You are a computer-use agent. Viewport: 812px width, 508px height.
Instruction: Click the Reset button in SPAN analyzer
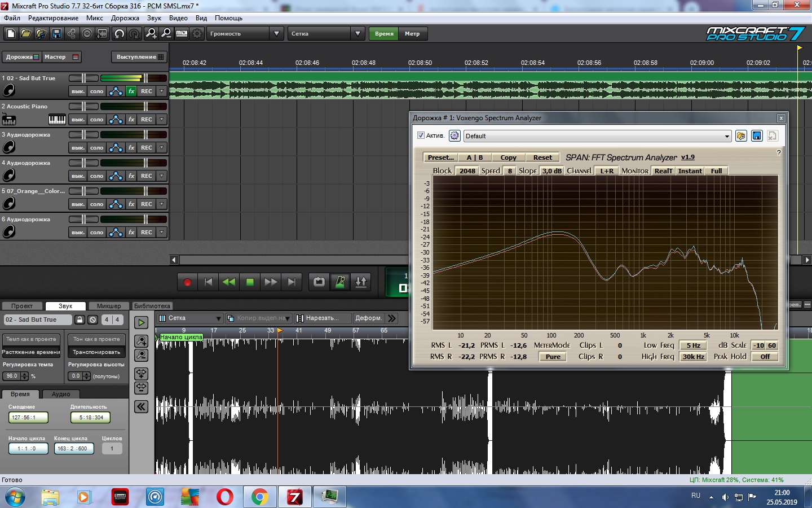[x=542, y=157]
